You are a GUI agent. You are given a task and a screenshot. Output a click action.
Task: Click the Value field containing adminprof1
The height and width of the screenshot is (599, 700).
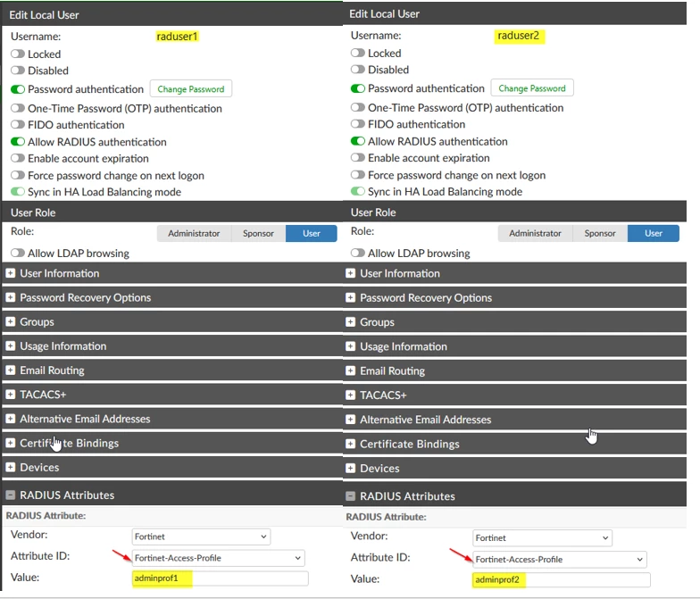(220, 578)
